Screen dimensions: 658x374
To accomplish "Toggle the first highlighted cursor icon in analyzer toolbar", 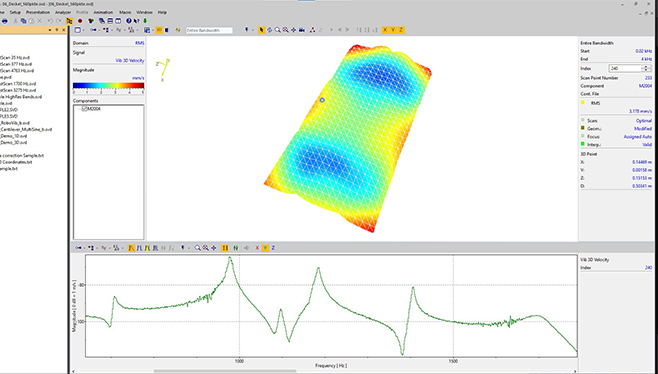I will pos(131,248).
